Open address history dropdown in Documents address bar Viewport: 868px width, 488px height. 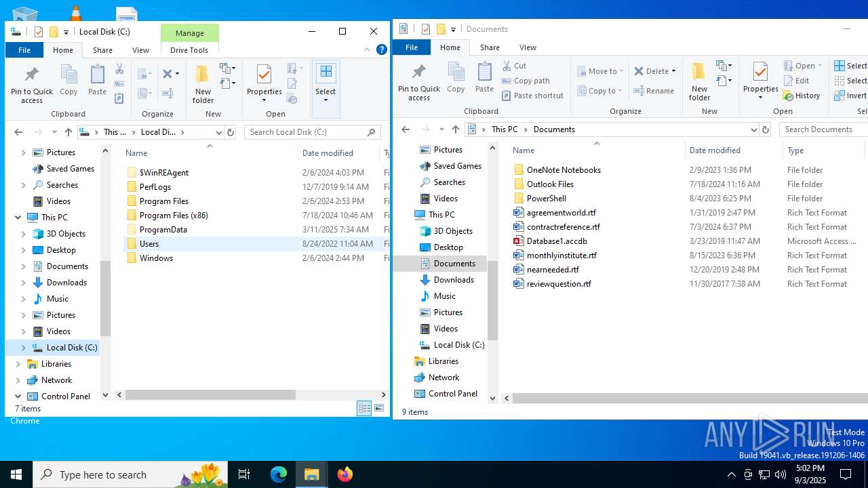753,129
